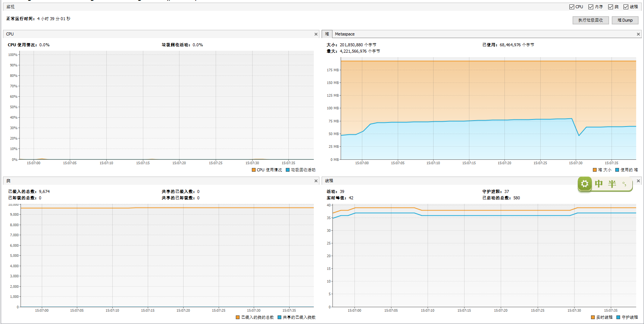Click the loaded classes total 9,674

point(44,191)
